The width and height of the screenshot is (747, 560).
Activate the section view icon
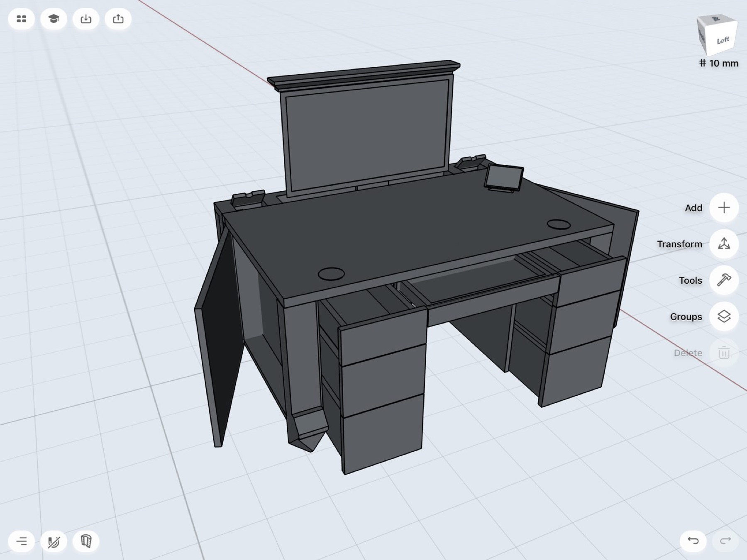click(86, 541)
